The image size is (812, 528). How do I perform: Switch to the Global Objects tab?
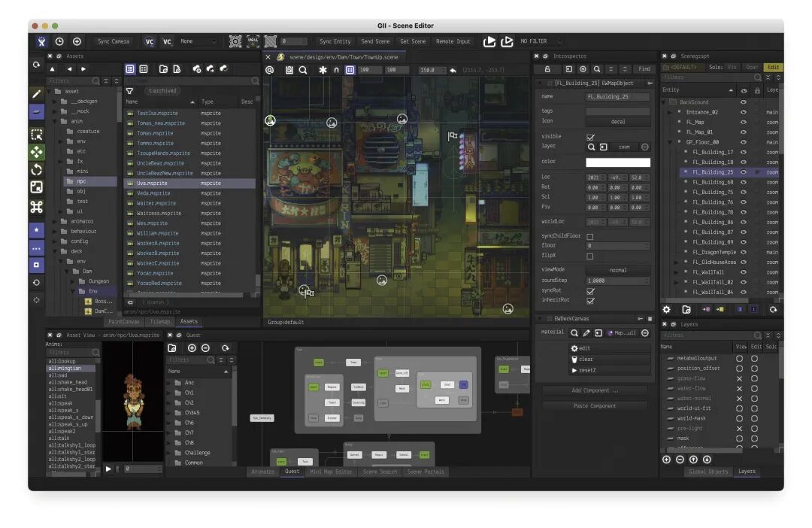[708, 472]
